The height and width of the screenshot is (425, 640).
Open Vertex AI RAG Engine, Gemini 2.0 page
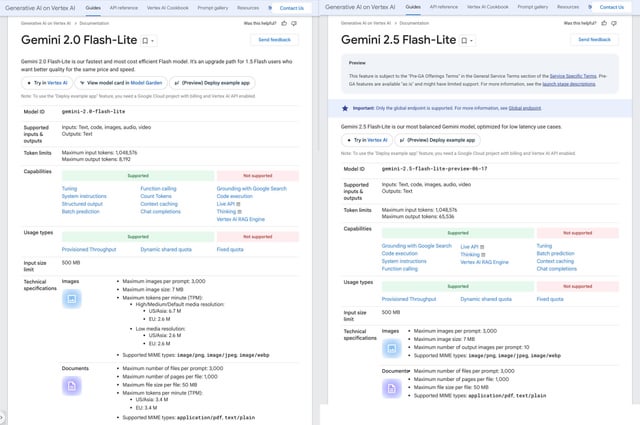pos(240,219)
